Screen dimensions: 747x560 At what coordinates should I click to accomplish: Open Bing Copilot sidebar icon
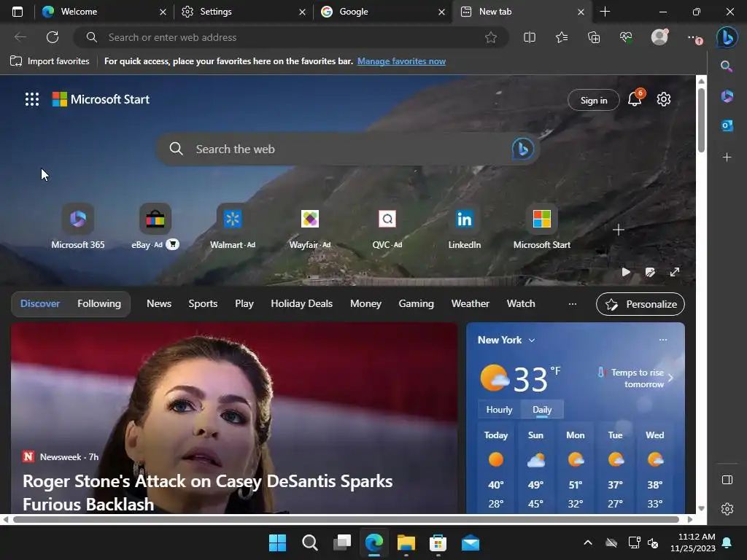727,38
